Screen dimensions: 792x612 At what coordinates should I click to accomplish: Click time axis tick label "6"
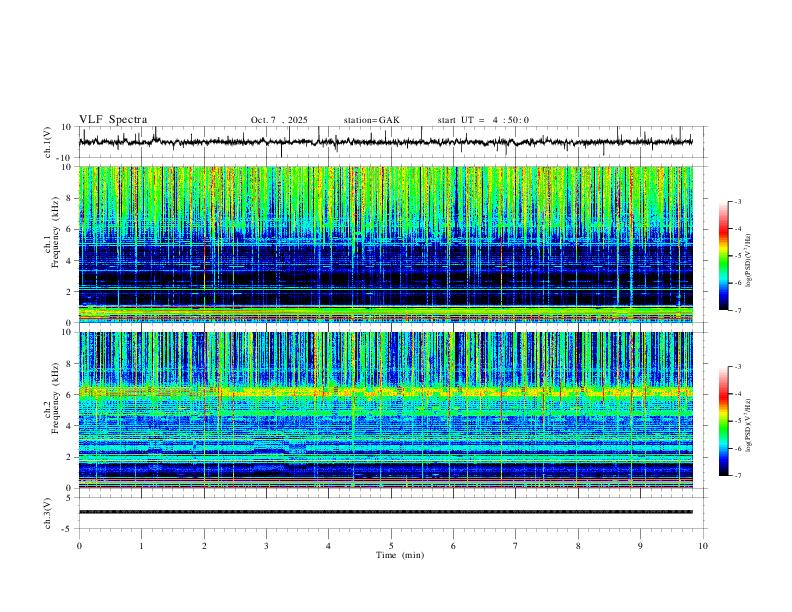click(453, 546)
